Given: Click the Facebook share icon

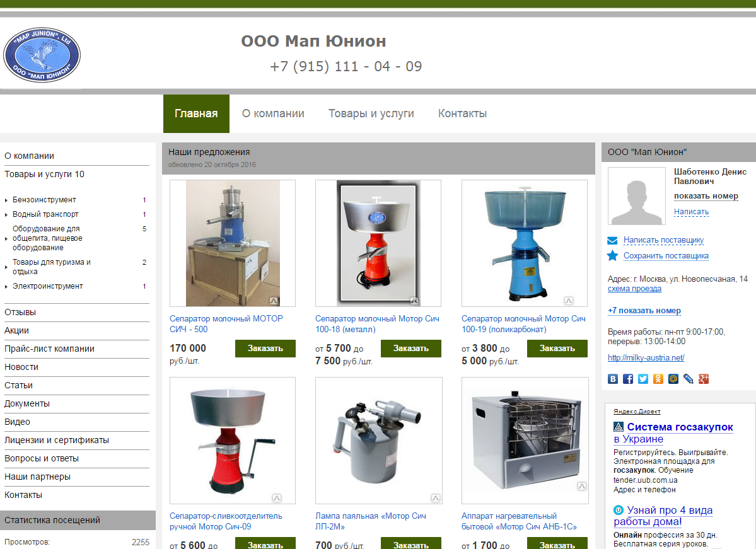Looking at the screenshot, I should pos(628,379).
